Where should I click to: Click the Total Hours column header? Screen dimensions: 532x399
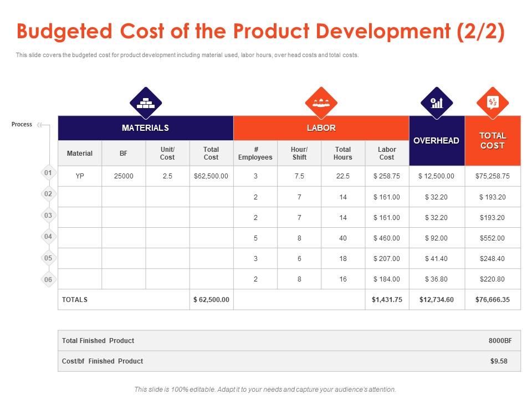(343, 154)
